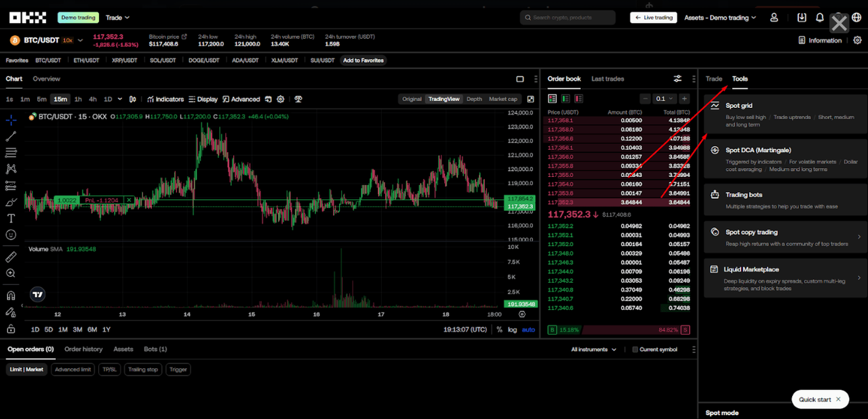Open the 0.1 price aggregation dropdown
The image size is (868, 419).
point(665,99)
